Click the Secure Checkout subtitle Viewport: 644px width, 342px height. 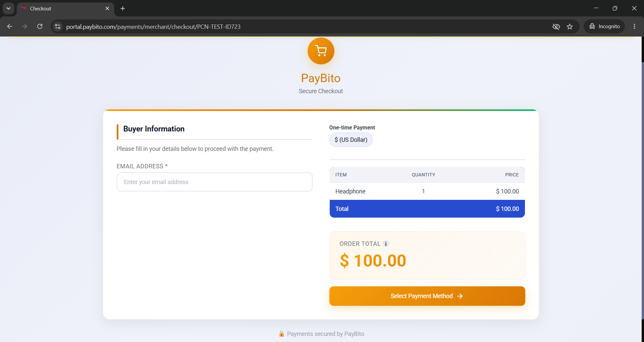pos(321,91)
